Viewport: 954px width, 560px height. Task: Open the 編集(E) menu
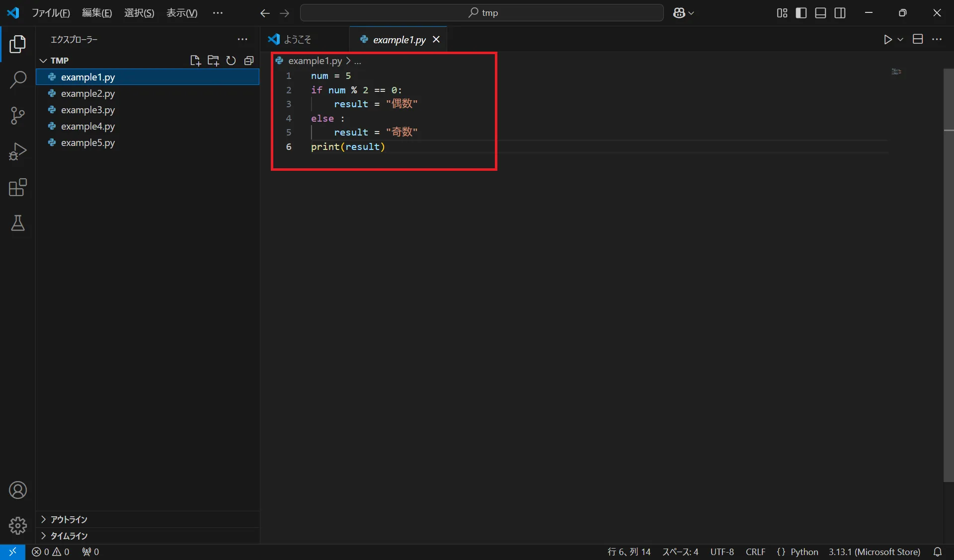pos(97,13)
